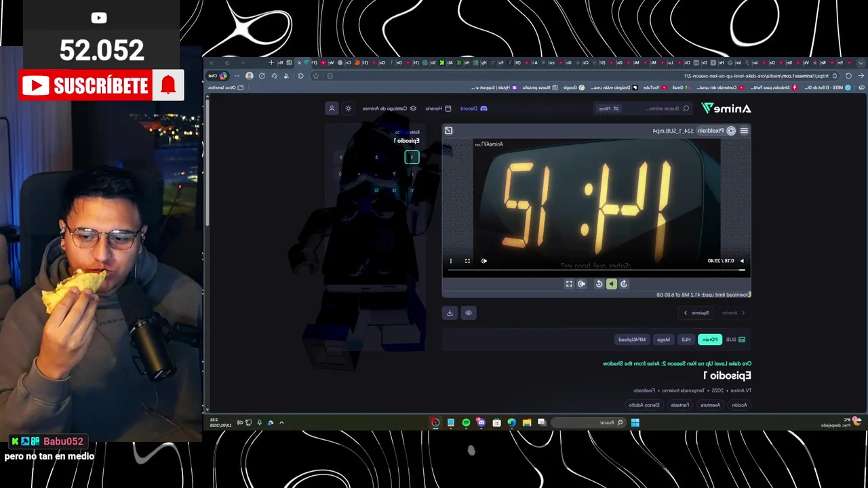Click the Fantasía genre tag
Viewport: 868px width, 488px height.
[679, 405]
